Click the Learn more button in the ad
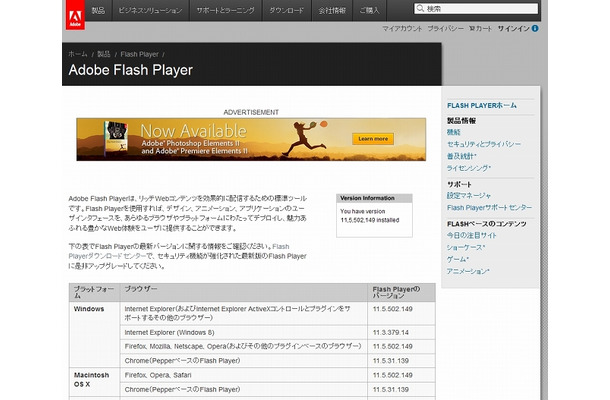This screenshot has width=610, height=400. pos(373,139)
